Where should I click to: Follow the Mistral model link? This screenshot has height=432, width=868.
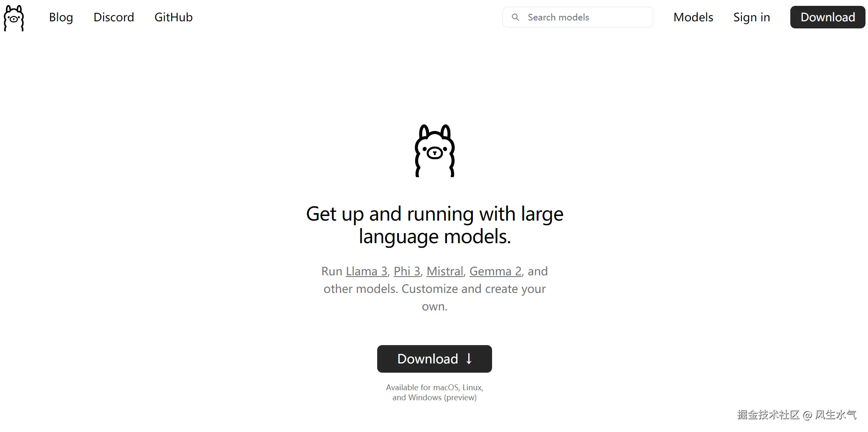tap(445, 271)
